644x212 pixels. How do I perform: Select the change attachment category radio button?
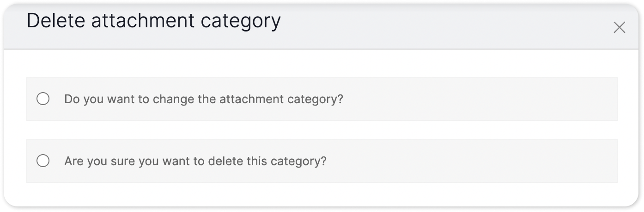[x=43, y=99]
